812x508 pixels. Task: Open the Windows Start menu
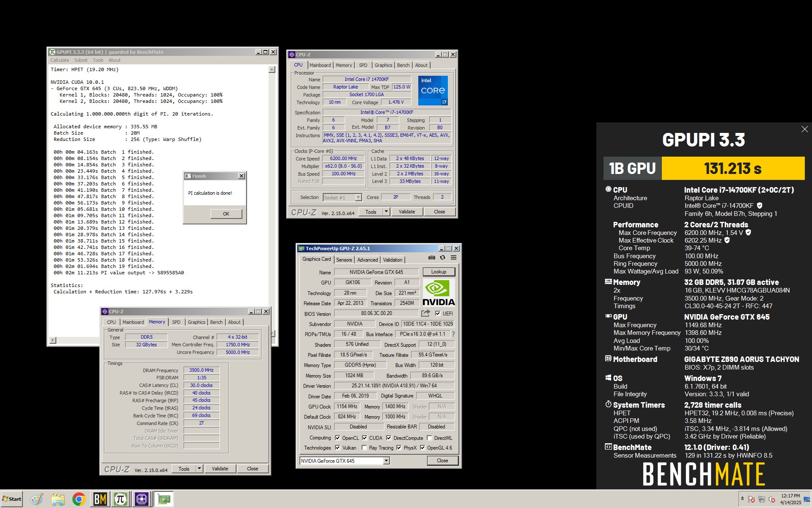tap(11, 499)
